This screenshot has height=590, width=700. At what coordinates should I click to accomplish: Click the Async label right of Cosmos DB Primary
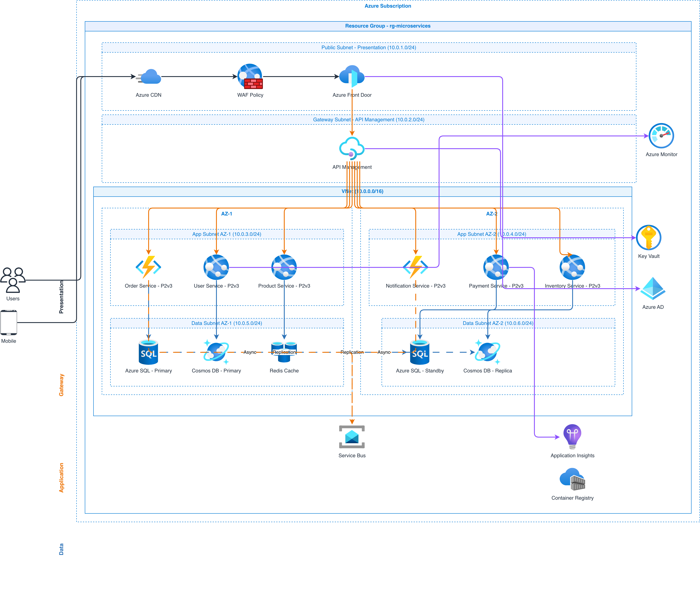[250, 352]
